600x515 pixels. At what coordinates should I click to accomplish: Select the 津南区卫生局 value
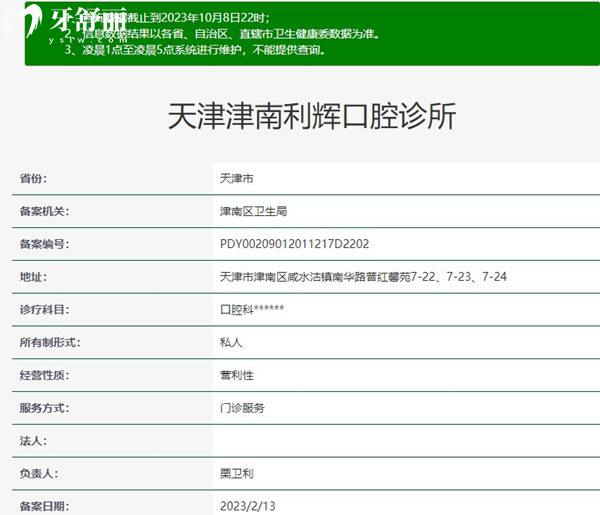tap(253, 211)
